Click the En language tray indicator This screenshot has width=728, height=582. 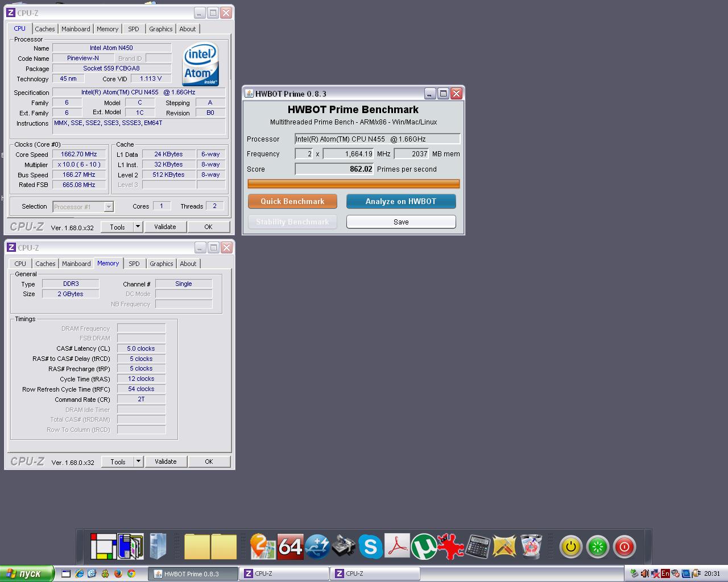coord(665,573)
